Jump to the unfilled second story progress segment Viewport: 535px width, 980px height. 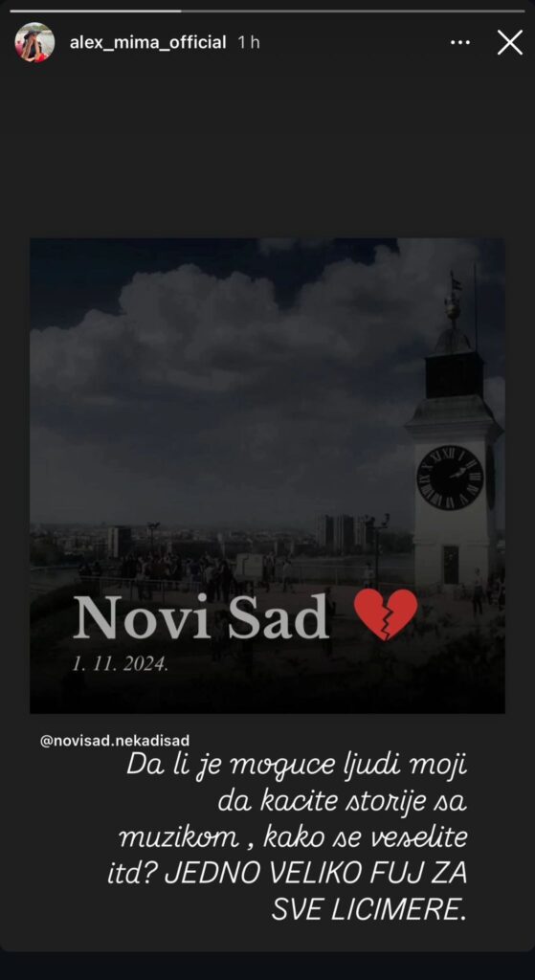[353, 11]
